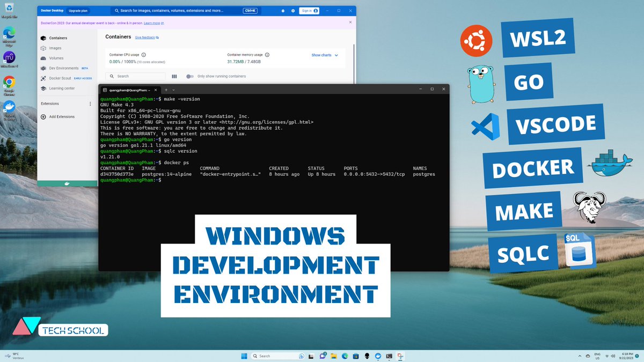Viewport: 644px width, 362px height.
Task: Open Microsoft Edge from the taskbar
Action: 345,356
